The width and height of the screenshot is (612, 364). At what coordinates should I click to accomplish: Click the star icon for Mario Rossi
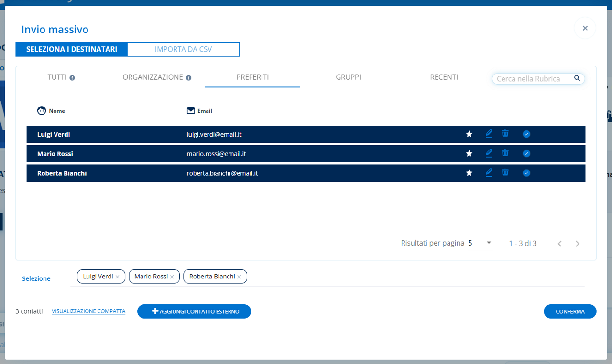click(469, 154)
